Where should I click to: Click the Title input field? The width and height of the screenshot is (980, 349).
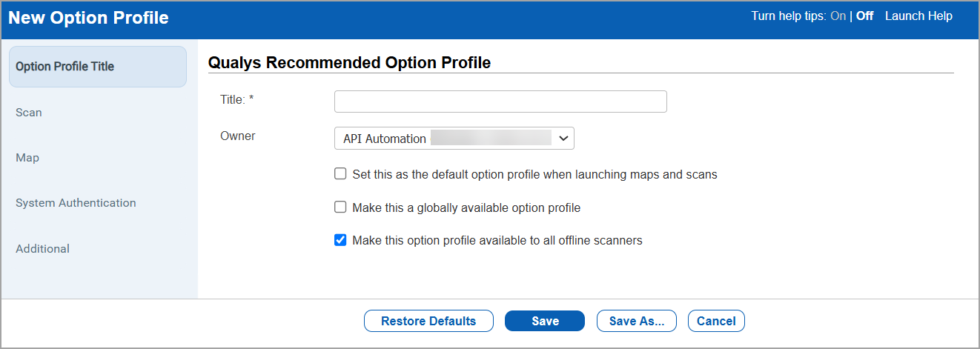(500, 102)
